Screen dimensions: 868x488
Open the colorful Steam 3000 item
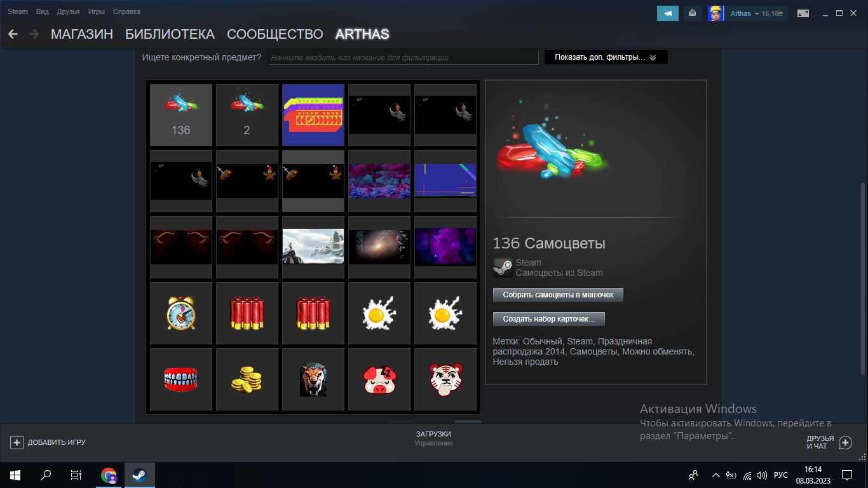click(x=313, y=115)
